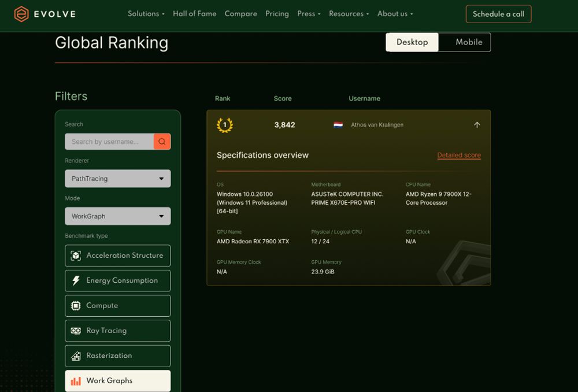Open the Compare page

click(x=240, y=14)
